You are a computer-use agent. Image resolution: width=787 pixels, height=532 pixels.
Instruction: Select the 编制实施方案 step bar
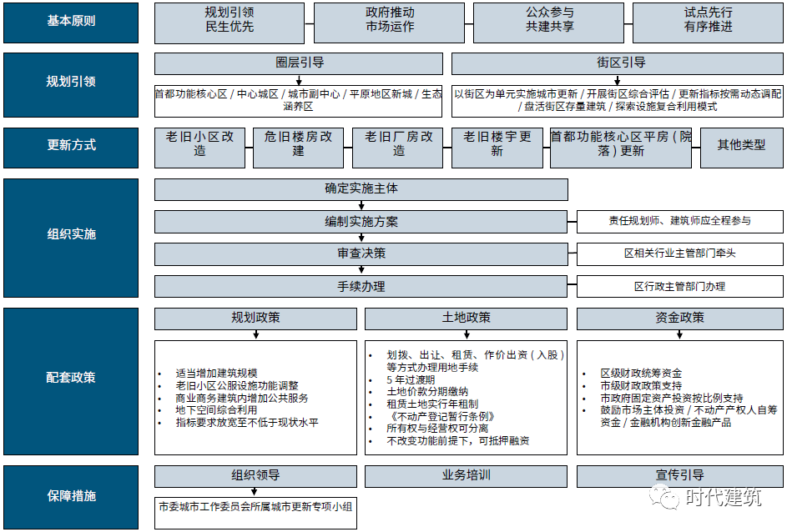(x=361, y=222)
